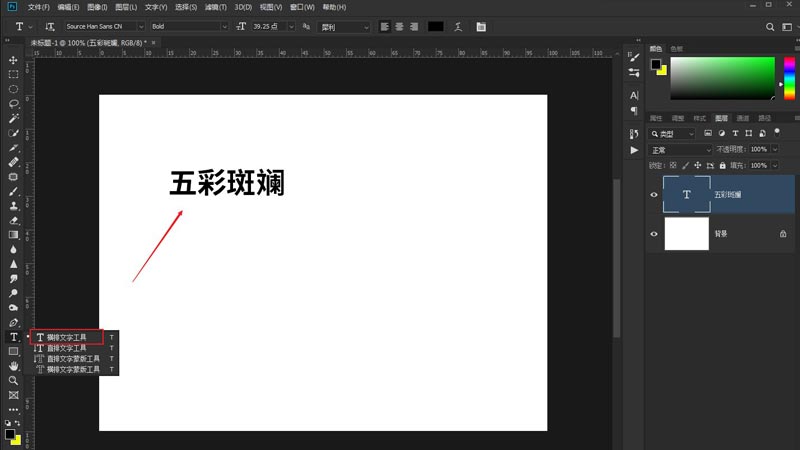This screenshot has height=450, width=800.
Task: Toggle text orientation in options bar
Action: tap(49, 27)
